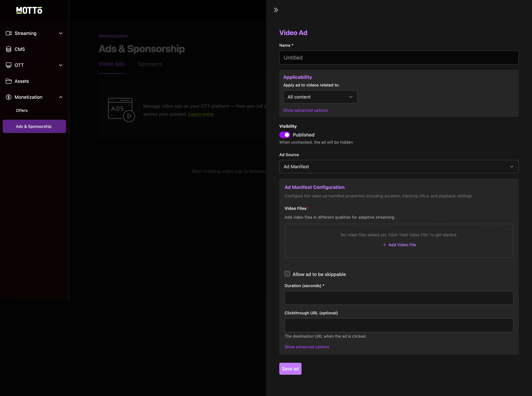Open the Offers submenu item

[x=22, y=111]
